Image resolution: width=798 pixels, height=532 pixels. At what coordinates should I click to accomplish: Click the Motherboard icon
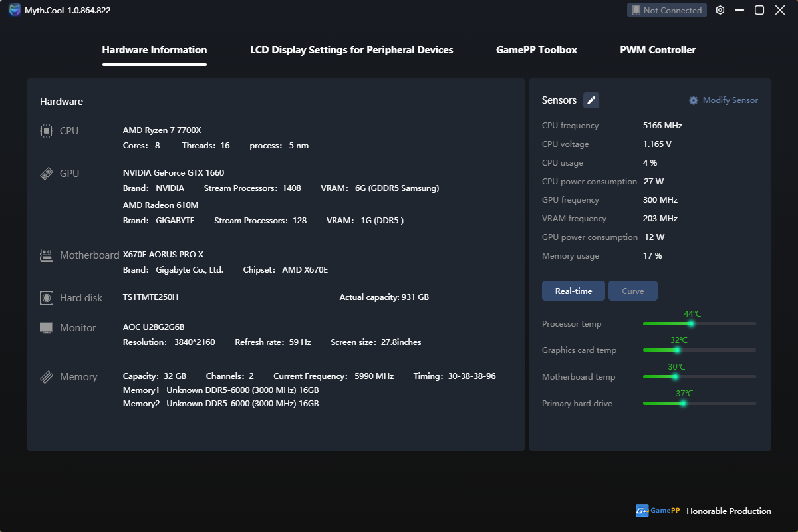47,255
